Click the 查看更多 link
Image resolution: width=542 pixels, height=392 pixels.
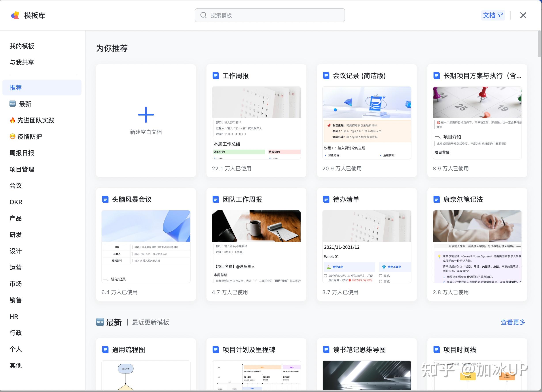[513, 322]
